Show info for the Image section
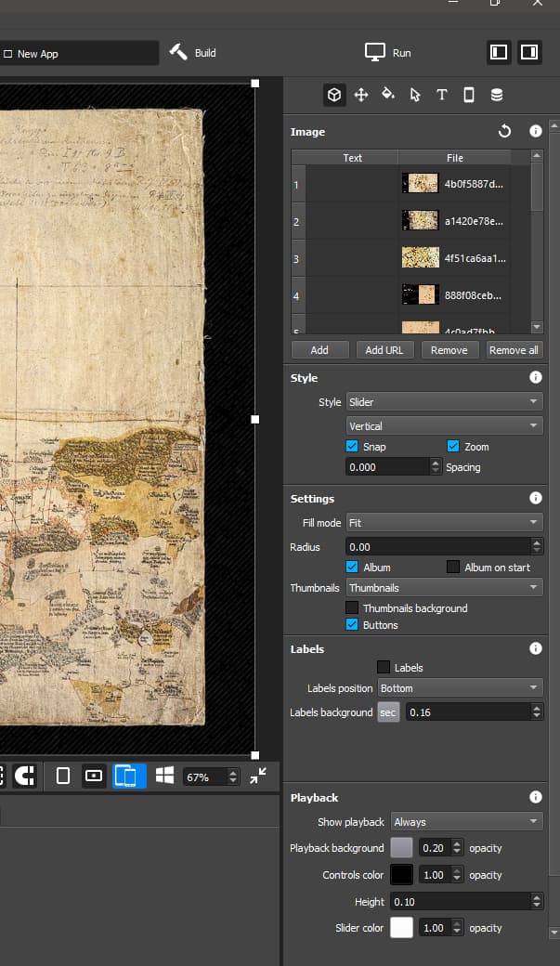Screen dimensions: 560x966 535,131
